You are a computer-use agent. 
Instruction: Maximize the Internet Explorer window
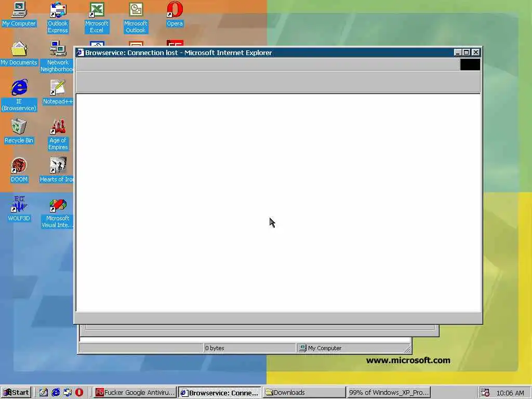[466, 52]
